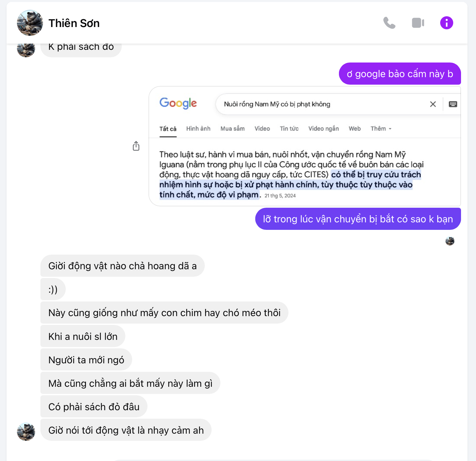
Task: Click the Thiên Sơn contact name
Action: point(74,23)
